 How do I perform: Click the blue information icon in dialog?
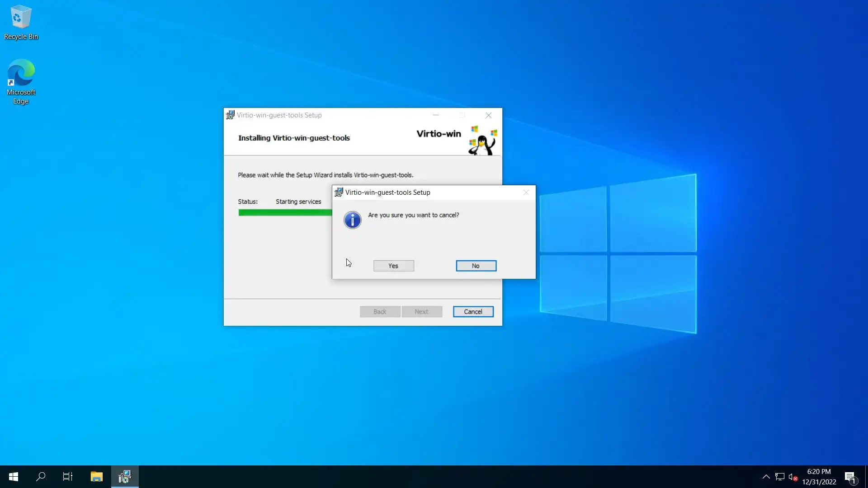tap(352, 220)
